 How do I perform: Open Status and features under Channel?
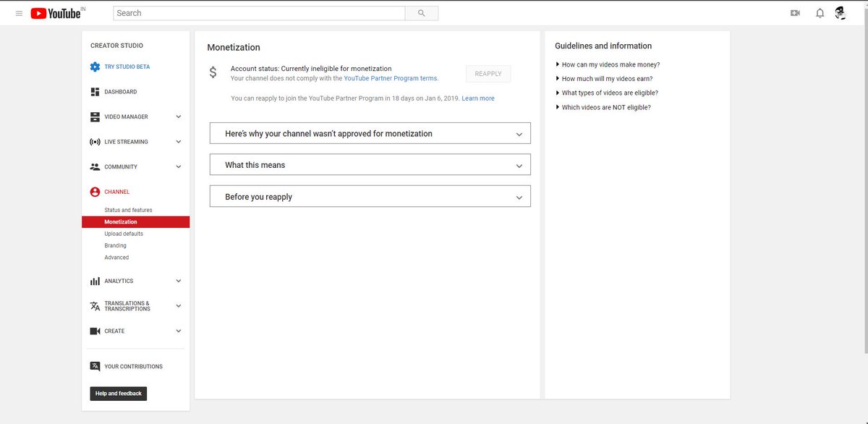128,210
